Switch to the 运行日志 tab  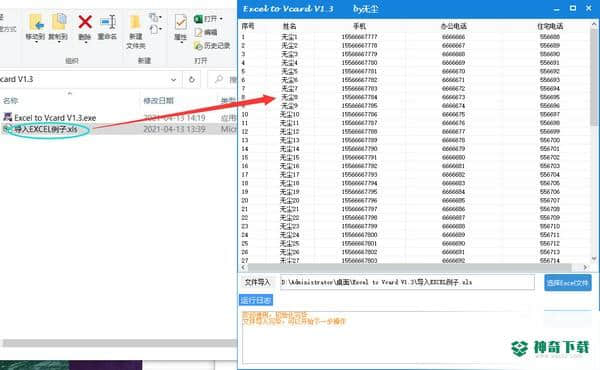pyautogui.click(x=256, y=300)
